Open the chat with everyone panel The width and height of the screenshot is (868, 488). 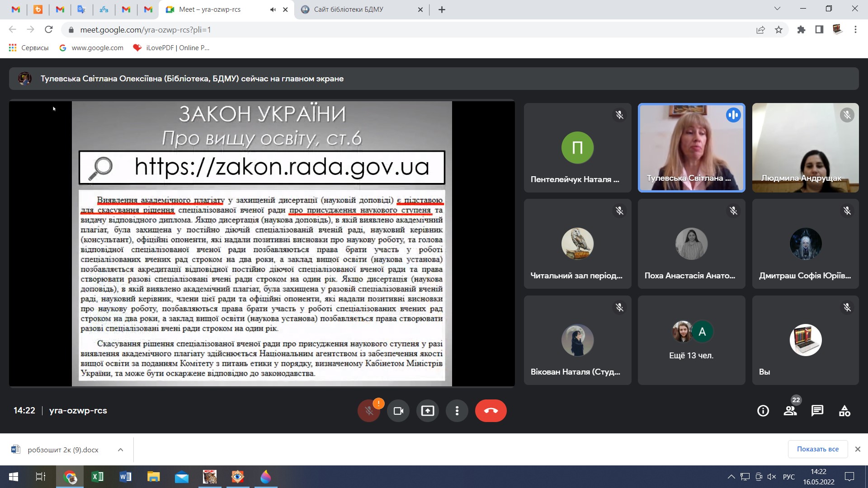click(817, 411)
